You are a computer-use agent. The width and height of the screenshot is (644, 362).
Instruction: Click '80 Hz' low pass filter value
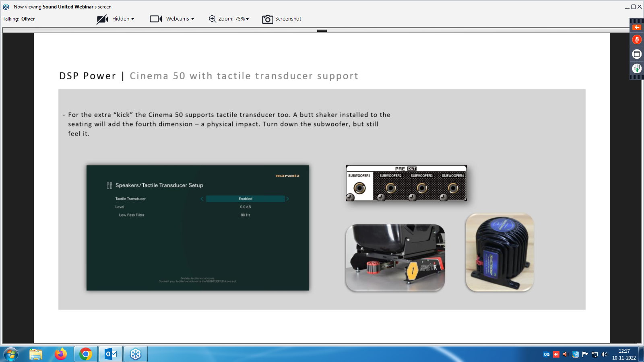pos(246,215)
